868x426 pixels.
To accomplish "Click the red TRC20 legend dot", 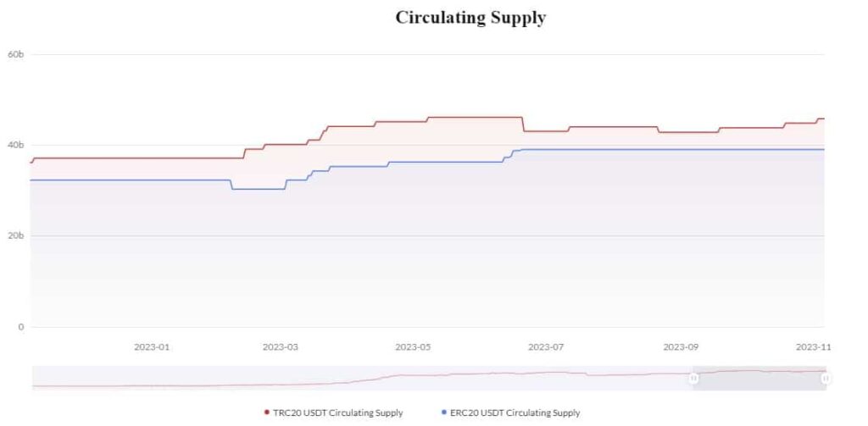I will point(267,413).
